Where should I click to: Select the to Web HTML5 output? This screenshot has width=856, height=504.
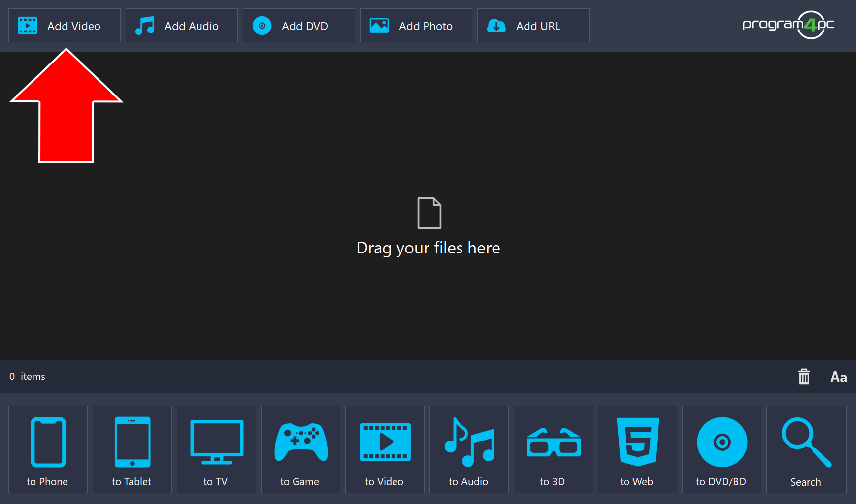(637, 449)
